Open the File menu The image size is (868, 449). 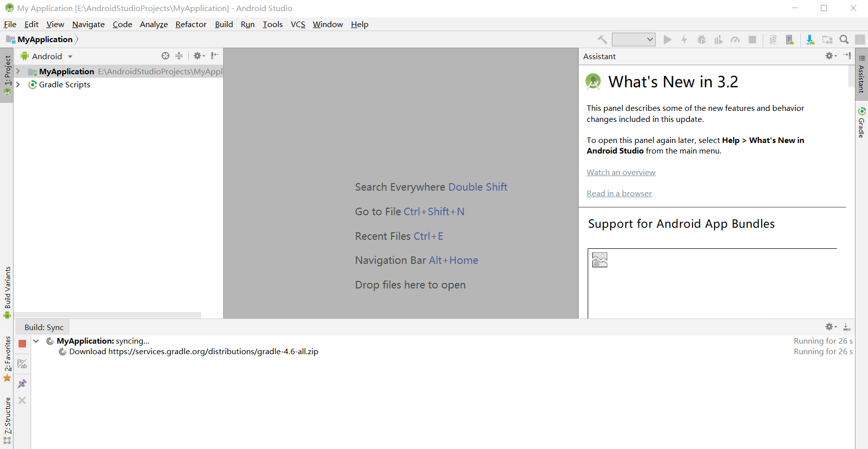pos(10,24)
